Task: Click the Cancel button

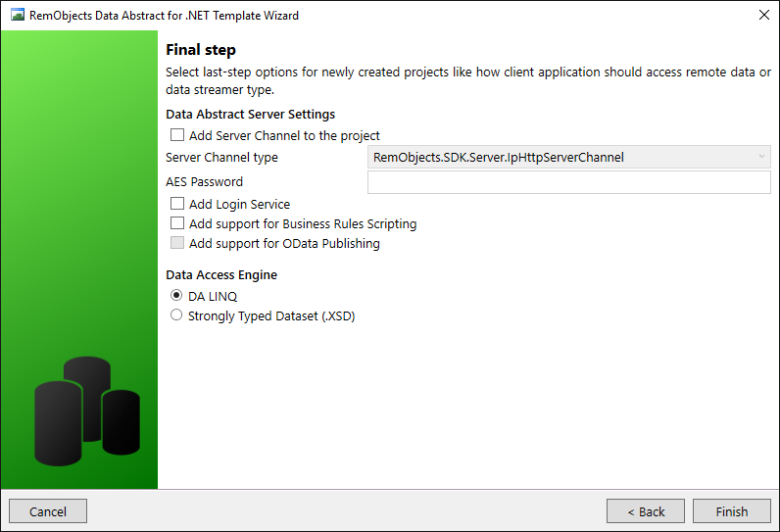Action: 48,511
